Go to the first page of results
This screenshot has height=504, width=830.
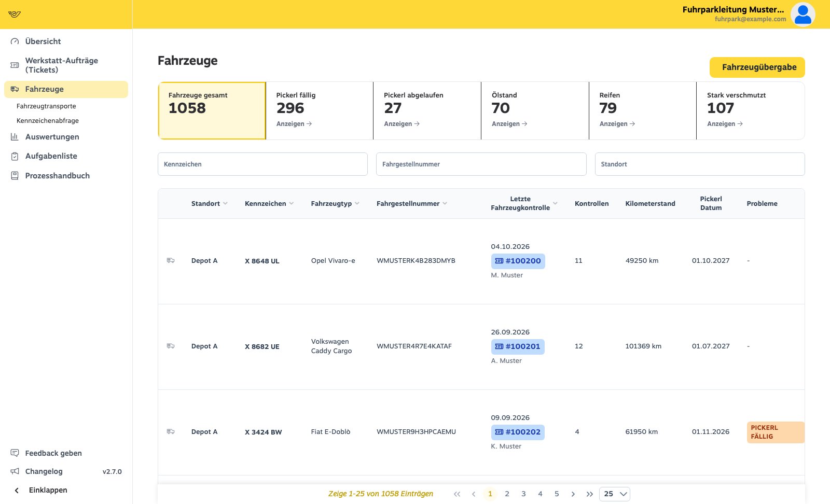457,494
